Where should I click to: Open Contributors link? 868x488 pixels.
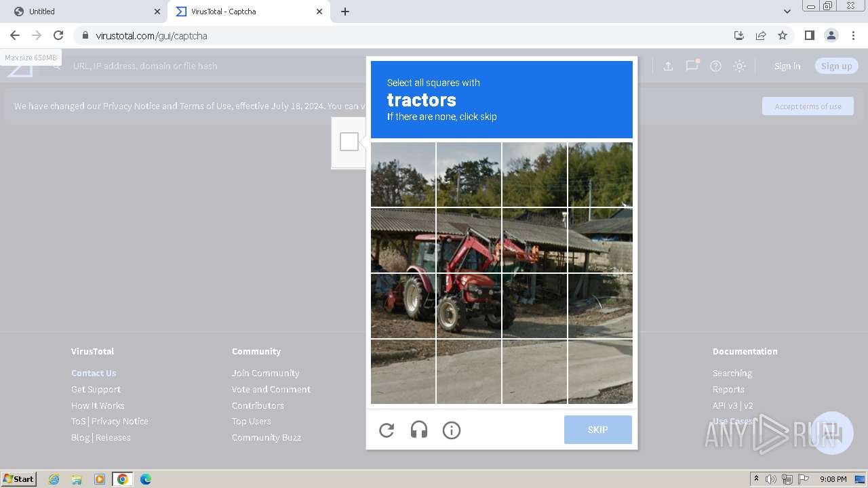pyautogui.click(x=258, y=405)
